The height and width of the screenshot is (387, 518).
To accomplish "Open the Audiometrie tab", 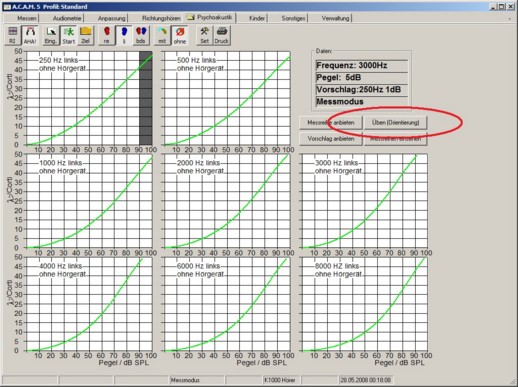I will tap(67, 18).
